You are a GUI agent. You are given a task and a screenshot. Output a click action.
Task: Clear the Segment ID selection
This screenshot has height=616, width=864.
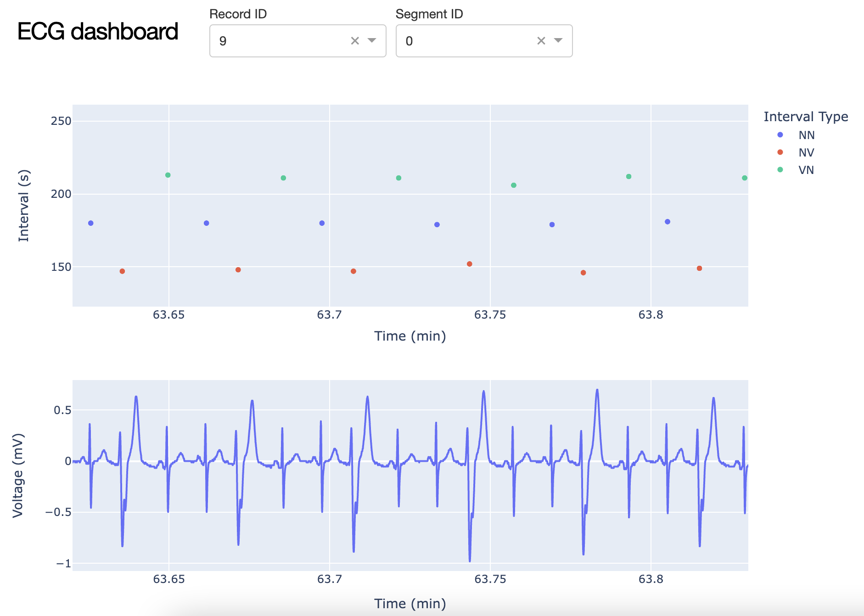541,41
